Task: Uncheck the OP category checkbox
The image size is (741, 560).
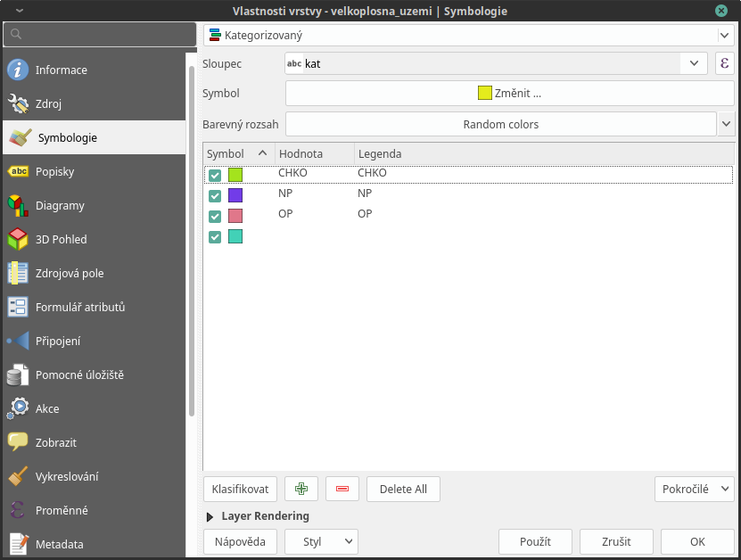Action: (215, 217)
